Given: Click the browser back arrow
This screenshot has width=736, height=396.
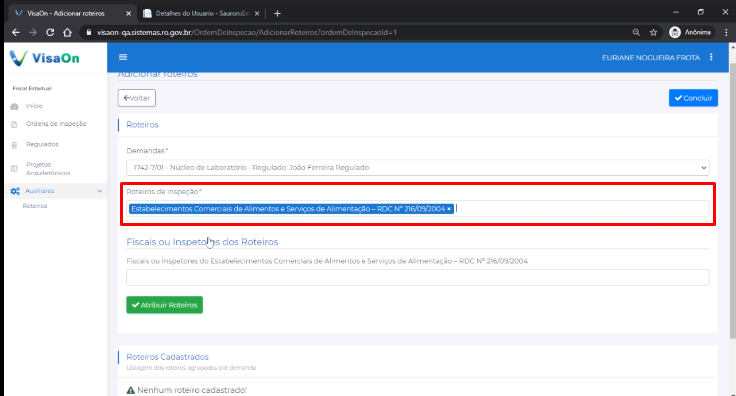Looking at the screenshot, I should 15,32.
